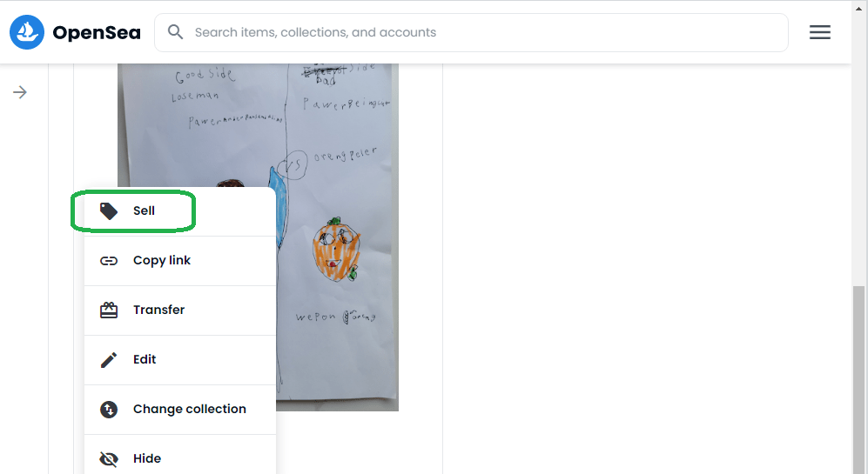Viewport: 868px width, 474px height.
Task: Click the Change collection swap icon
Action: click(x=109, y=410)
